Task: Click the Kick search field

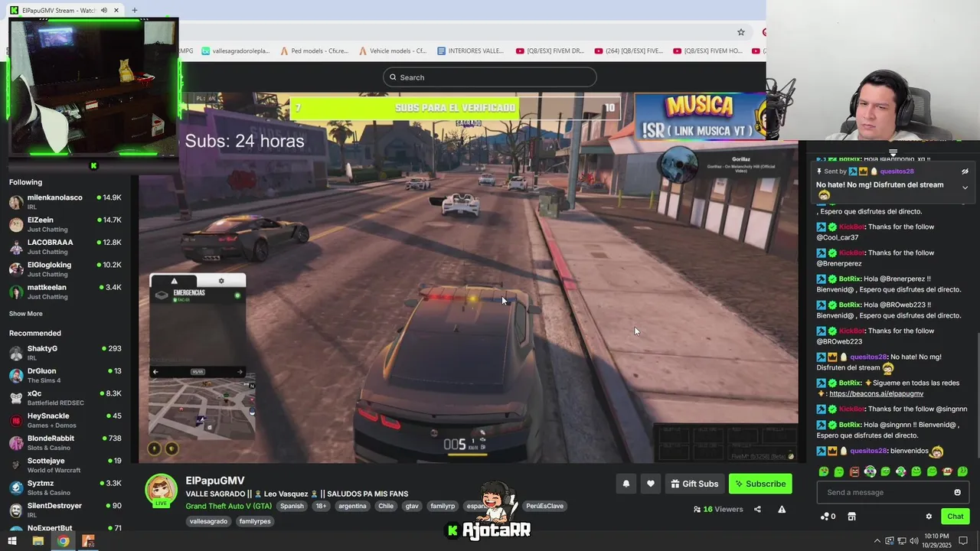Action: [x=490, y=77]
